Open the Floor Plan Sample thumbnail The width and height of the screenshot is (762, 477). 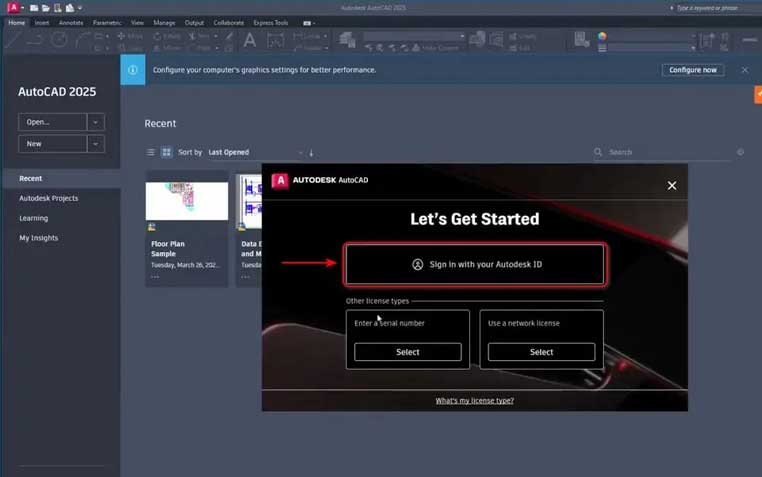click(187, 201)
